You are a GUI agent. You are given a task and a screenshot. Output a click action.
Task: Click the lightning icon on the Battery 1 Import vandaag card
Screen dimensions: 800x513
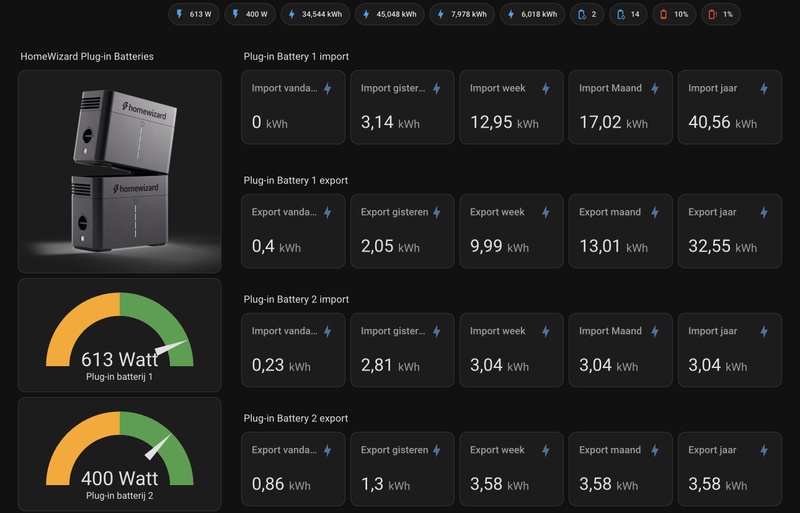coord(328,89)
